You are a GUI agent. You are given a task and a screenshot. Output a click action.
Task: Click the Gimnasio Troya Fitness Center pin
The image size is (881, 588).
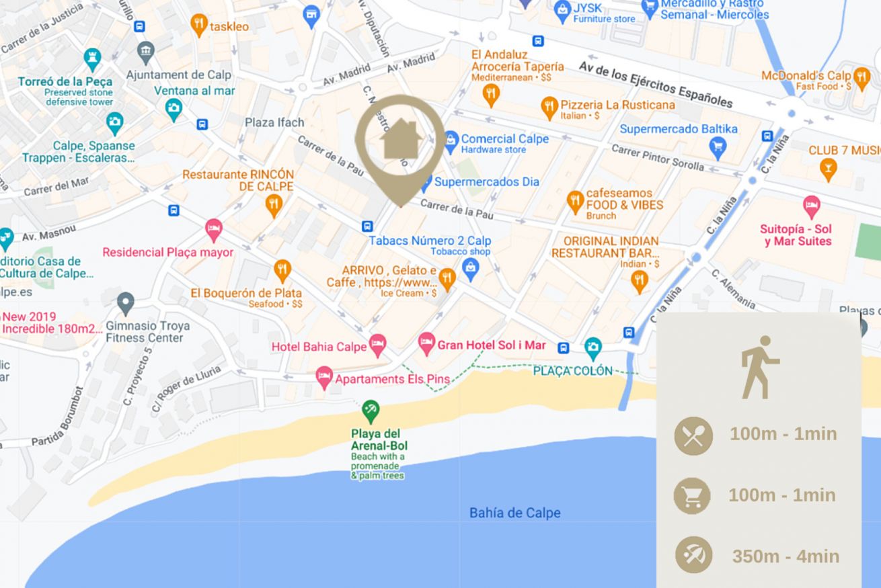125,304
